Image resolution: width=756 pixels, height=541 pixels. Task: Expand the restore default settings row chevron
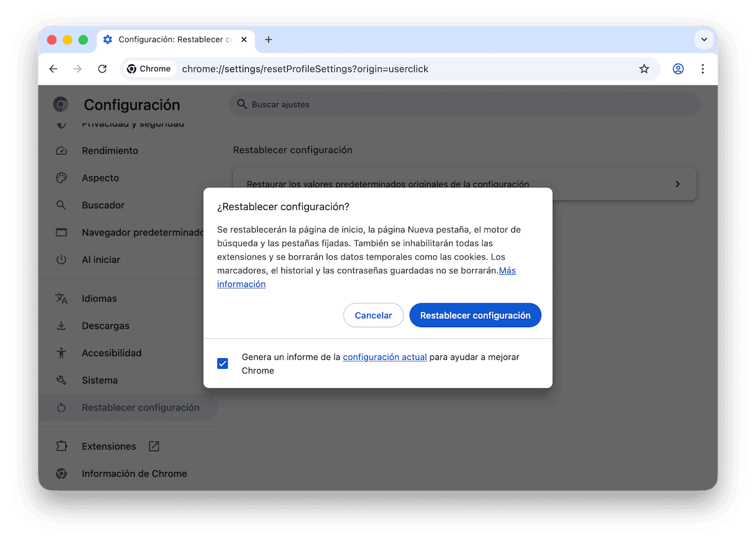click(x=677, y=184)
